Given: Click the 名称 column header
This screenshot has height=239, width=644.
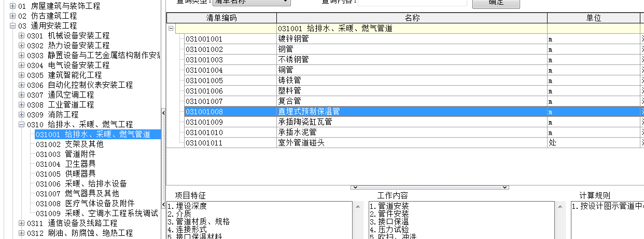Looking at the screenshot, I should click(x=412, y=18).
